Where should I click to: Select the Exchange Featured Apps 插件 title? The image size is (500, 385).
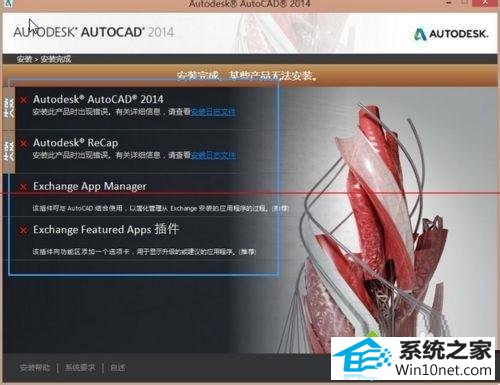point(106,229)
